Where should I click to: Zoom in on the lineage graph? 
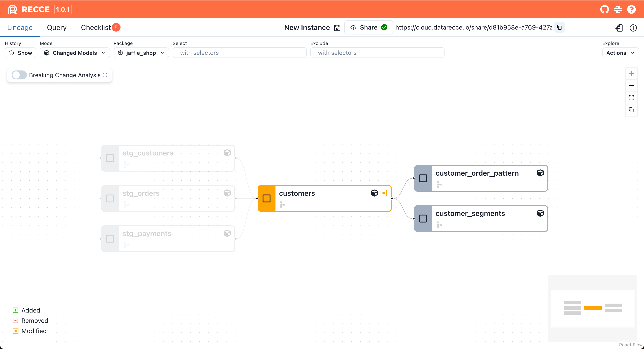(x=631, y=74)
